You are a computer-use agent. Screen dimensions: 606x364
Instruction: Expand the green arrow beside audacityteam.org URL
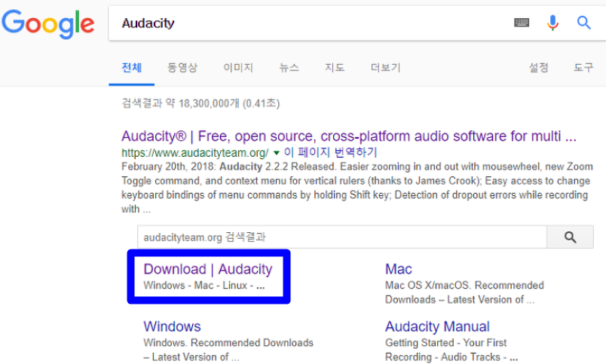[x=277, y=153]
